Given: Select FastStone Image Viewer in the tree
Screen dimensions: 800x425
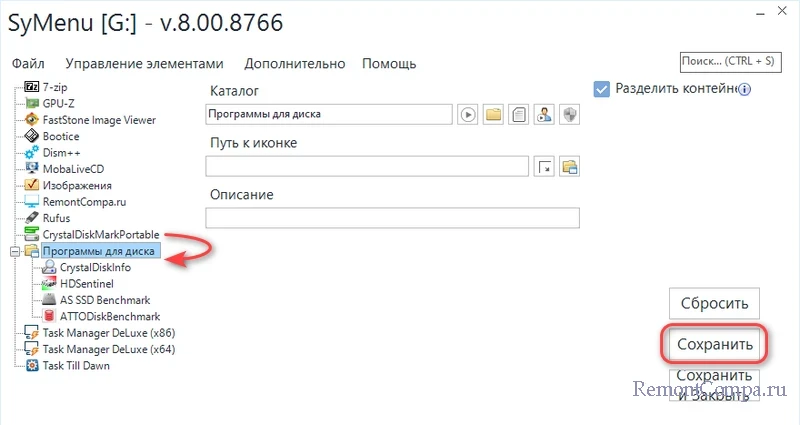Looking at the screenshot, I should point(98,120).
